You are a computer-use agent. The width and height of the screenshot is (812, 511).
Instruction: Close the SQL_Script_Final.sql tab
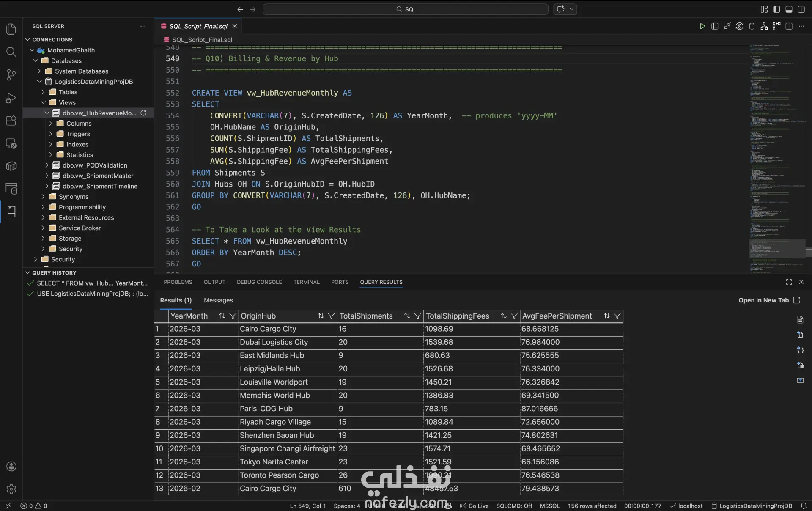[x=234, y=26]
